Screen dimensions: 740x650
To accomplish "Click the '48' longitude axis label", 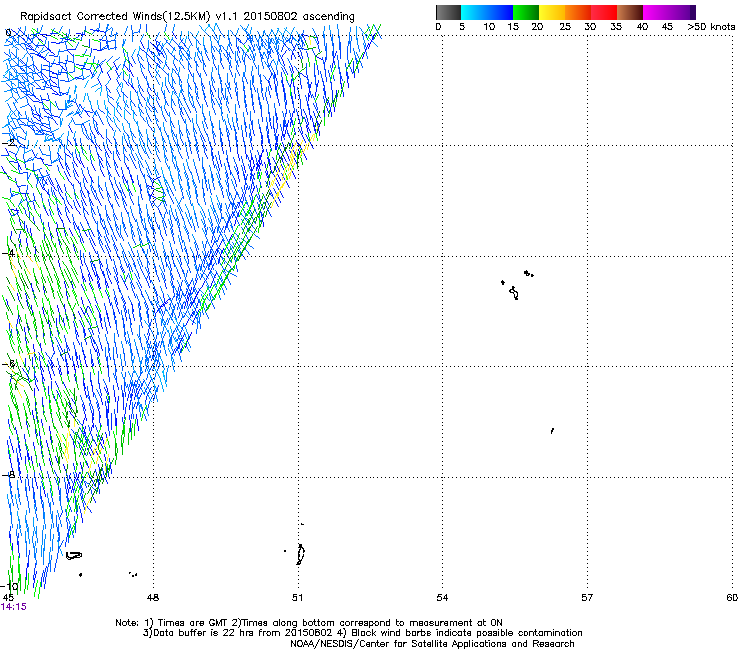I will click(x=153, y=598).
